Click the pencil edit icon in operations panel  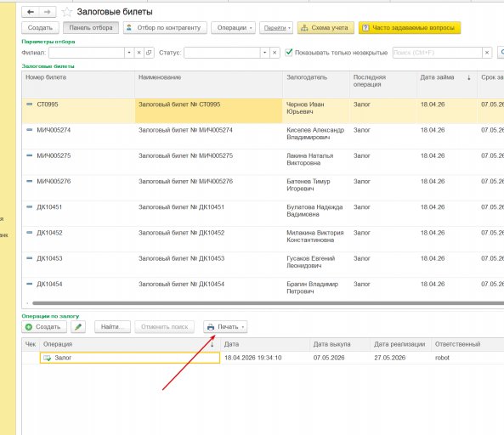78,327
